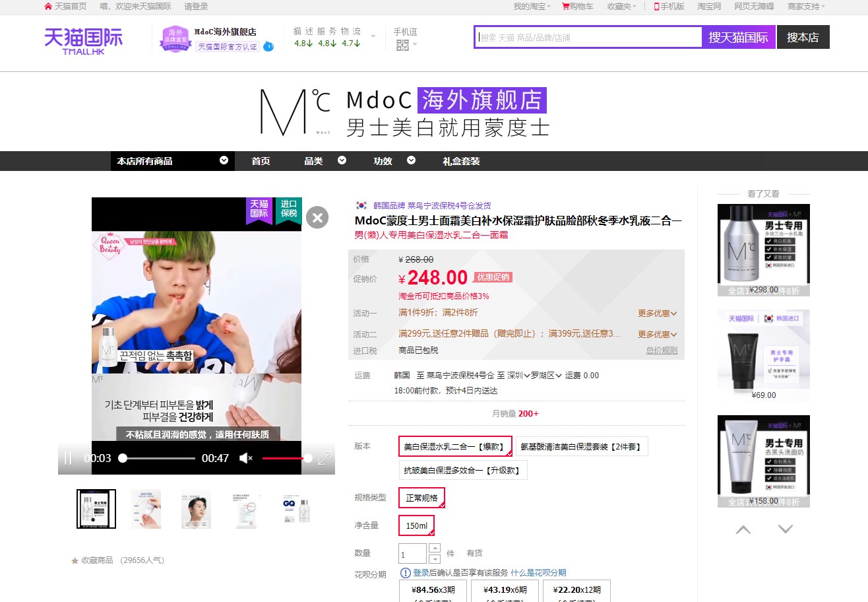The image size is (868, 602).
Task: Choose the ¥84.56x3期 installment option
Action: pyautogui.click(x=433, y=591)
